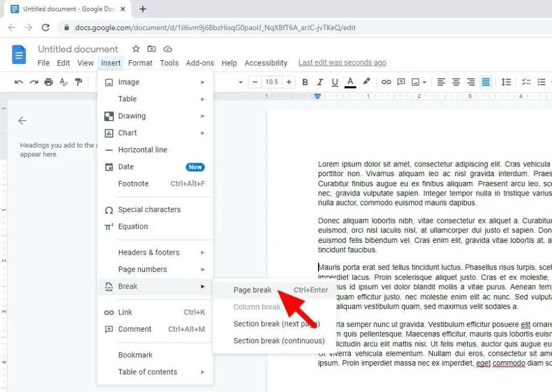Open insert image dropdown arrow in toolbar

click(425, 82)
